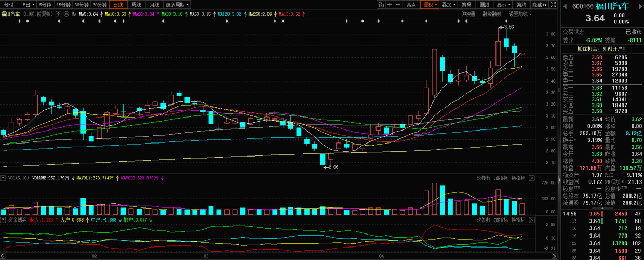Open the 更多周期 dropdown
This screenshot has width=644, height=260.
pyautogui.click(x=178, y=5)
